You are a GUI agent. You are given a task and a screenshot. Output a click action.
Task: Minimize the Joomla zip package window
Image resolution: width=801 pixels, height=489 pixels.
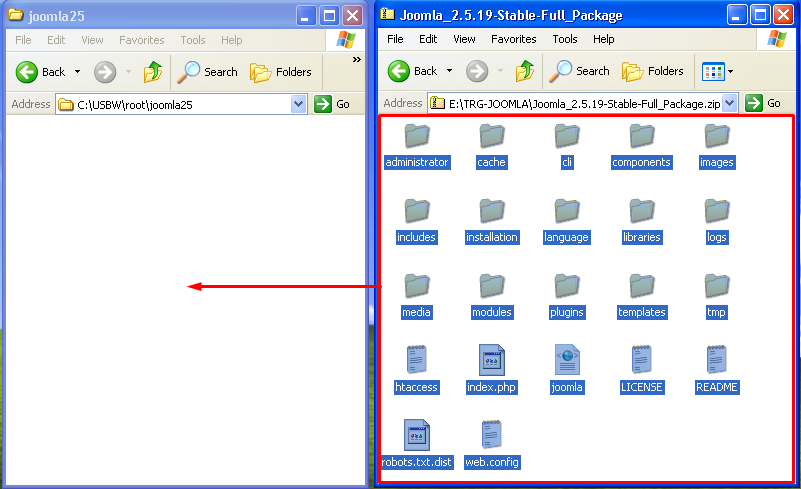pos(736,15)
